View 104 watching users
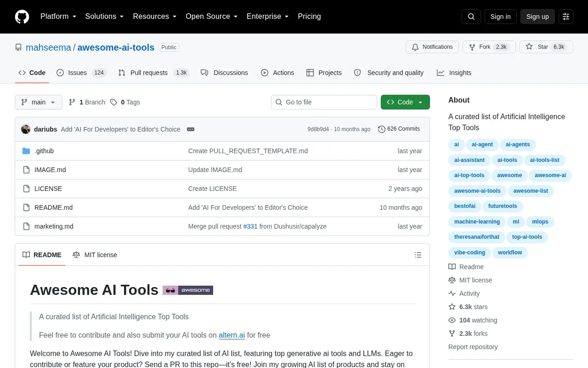The height and width of the screenshot is (368, 588). [473, 320]
